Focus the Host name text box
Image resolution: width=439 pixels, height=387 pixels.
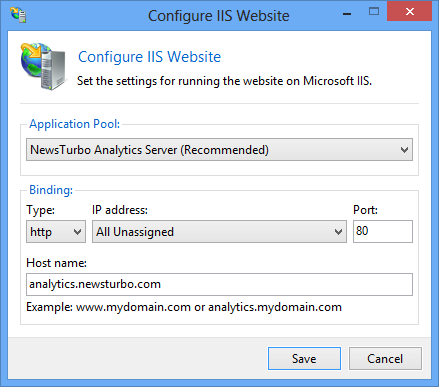(x=219, y=284)
